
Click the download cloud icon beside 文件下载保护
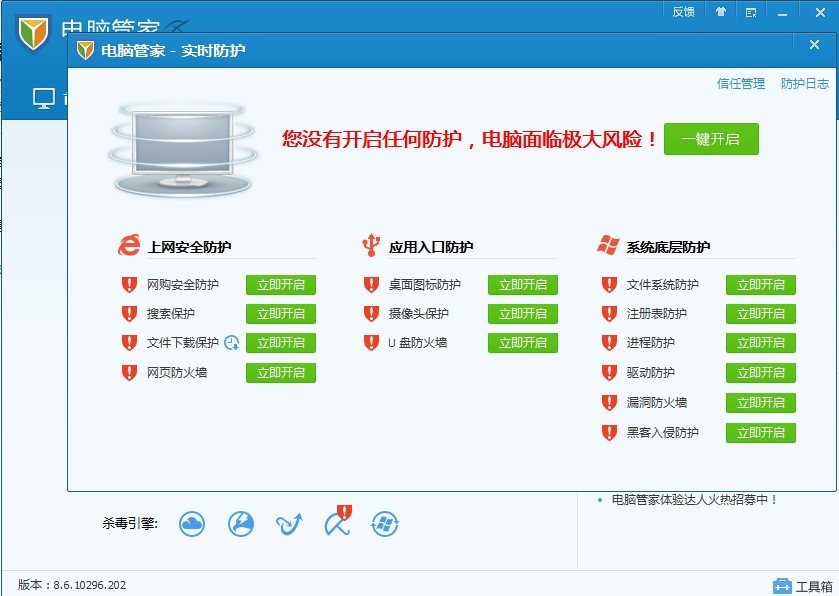[x=233, y=342]
